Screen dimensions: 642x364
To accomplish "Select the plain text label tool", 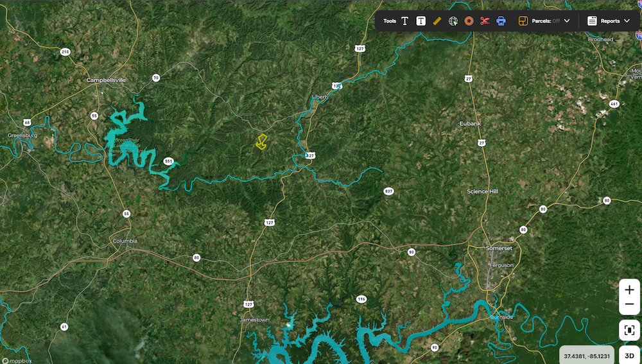I will [x=404, y=21].
